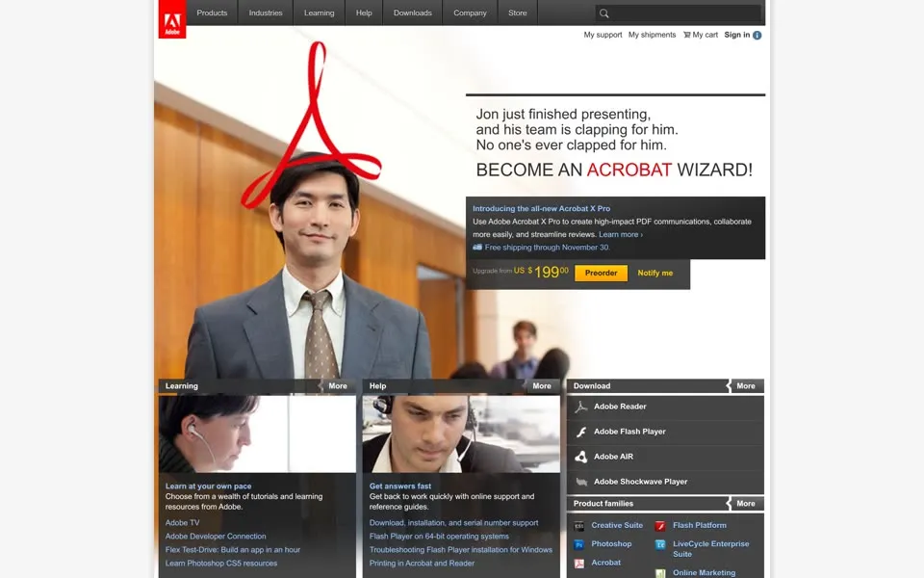Open Learn Photoshop CS5 resources link

221,564
